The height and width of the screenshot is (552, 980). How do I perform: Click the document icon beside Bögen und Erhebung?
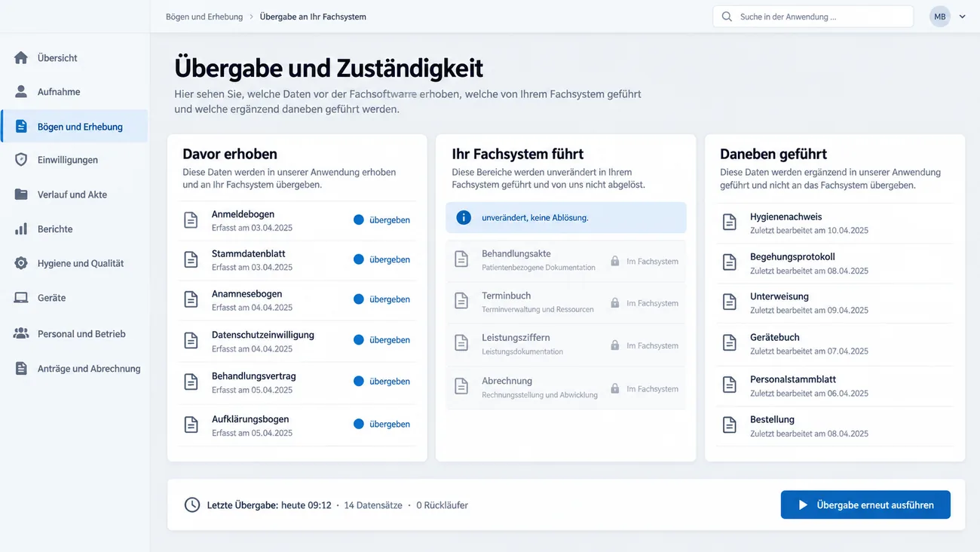[21, 127]
